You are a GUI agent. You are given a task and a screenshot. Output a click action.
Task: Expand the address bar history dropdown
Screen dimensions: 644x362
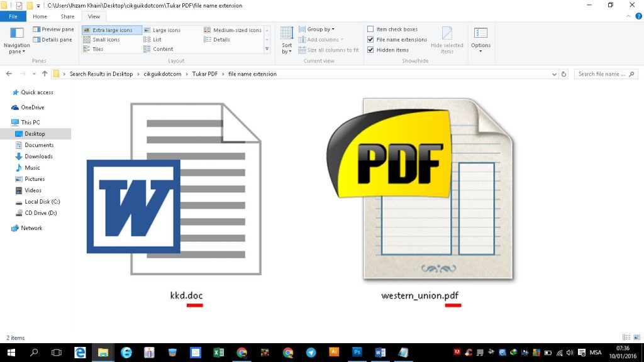pos(554,74)
